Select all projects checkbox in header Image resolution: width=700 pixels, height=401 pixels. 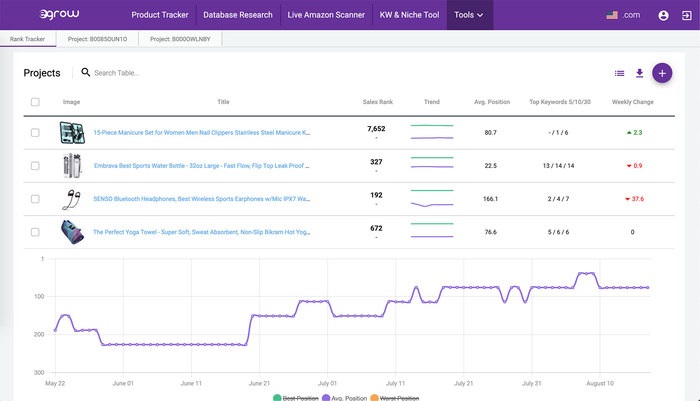tap(35, 102)
